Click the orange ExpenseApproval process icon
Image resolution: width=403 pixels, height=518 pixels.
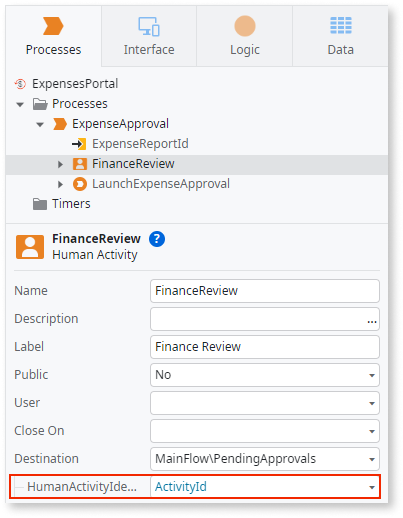60,124
